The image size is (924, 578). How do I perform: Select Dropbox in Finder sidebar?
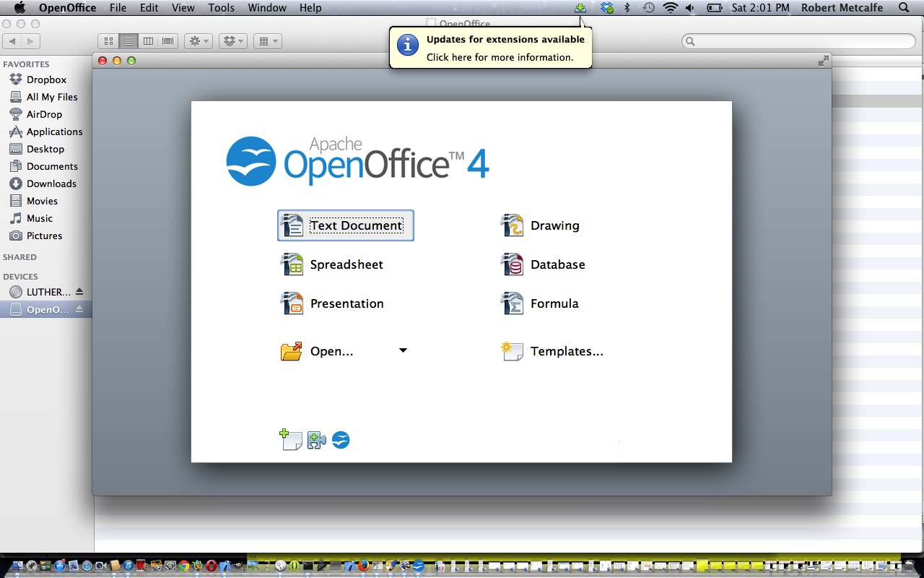[46, 79]
